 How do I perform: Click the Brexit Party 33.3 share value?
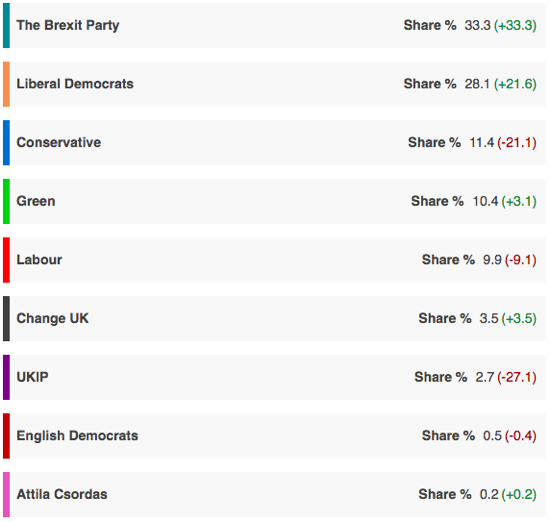point(477,25)
